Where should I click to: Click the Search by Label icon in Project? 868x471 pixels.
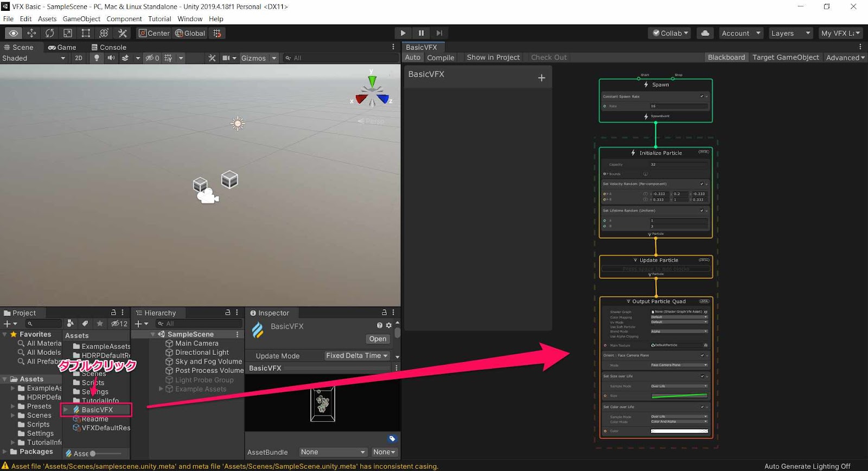tap(85, 323)
